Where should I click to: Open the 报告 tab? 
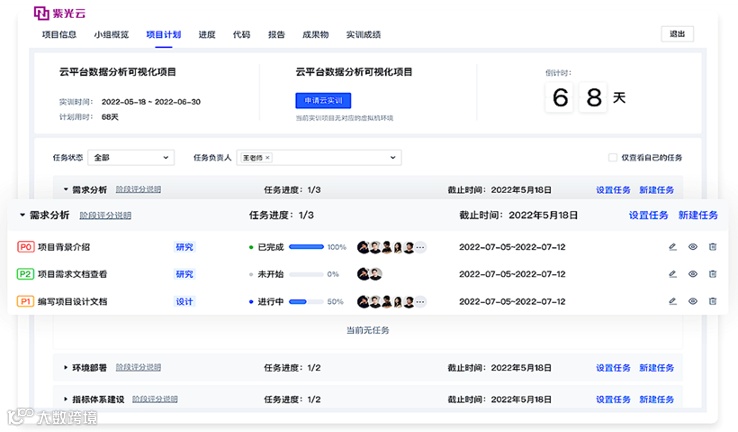(276, 34)
